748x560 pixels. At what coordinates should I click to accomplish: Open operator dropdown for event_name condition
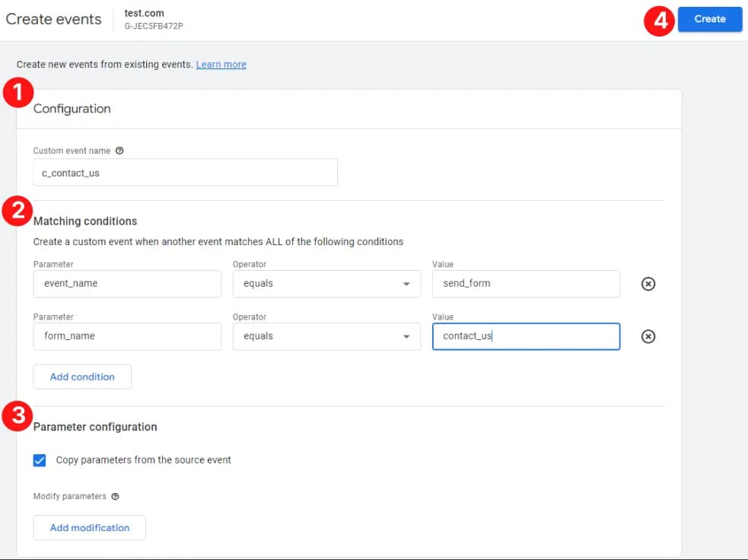click(x=326, y=284)
